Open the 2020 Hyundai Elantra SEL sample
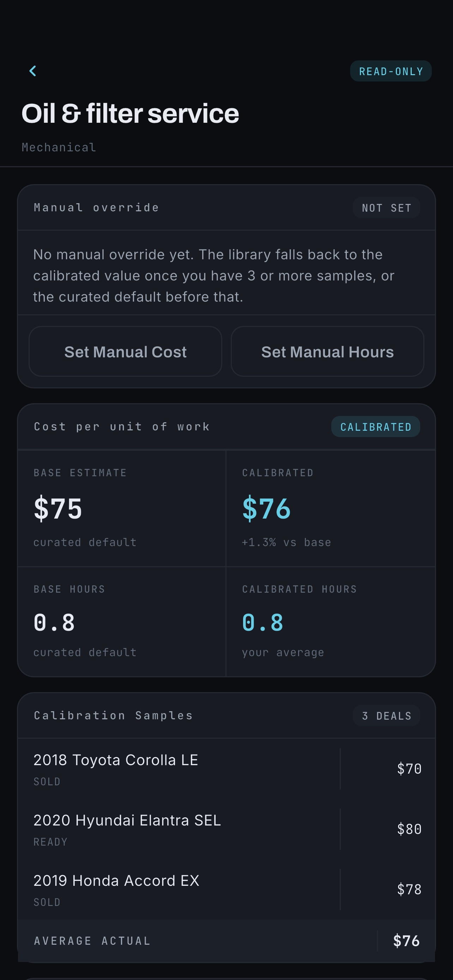This screenshot has width=453, height=980. [226, 829]
